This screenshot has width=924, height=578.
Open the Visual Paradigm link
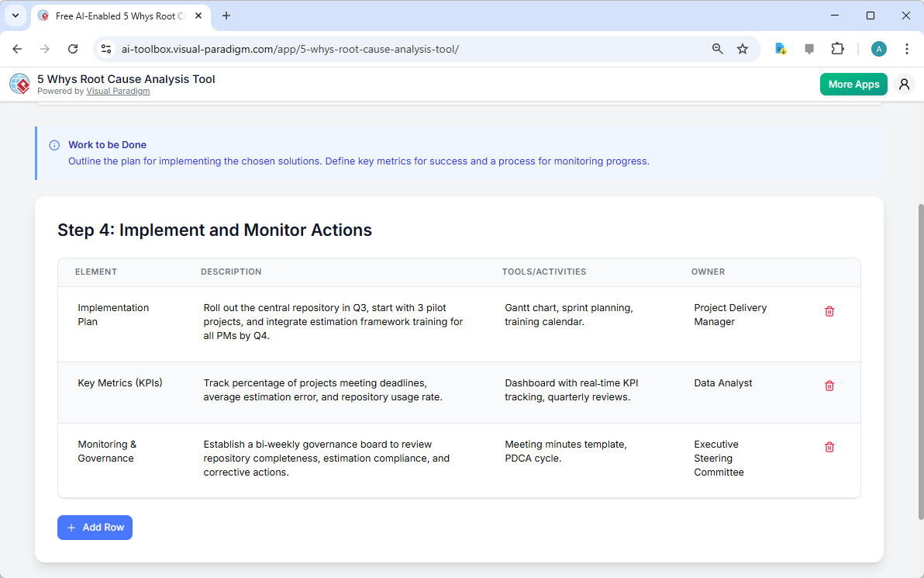point(118,91)
